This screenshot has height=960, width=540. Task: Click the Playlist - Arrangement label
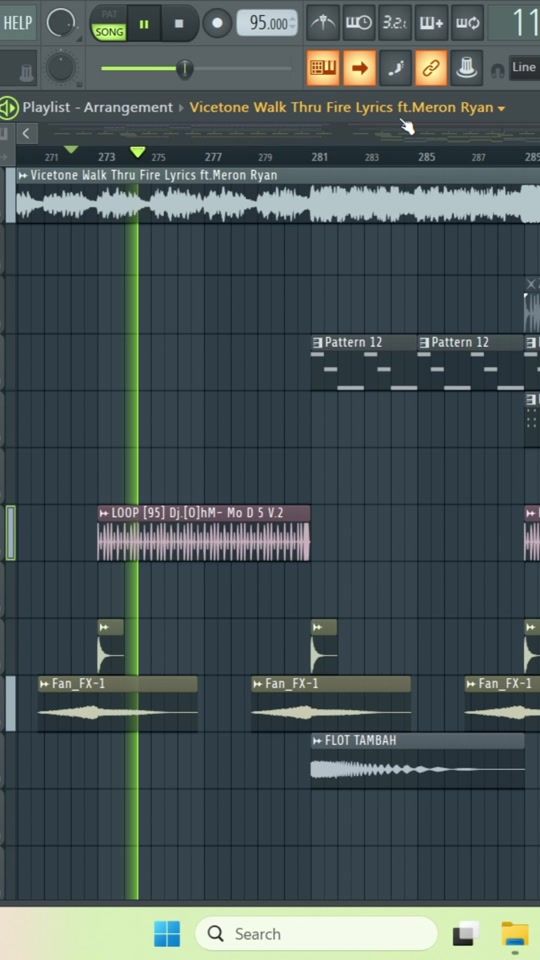(98, 107)
